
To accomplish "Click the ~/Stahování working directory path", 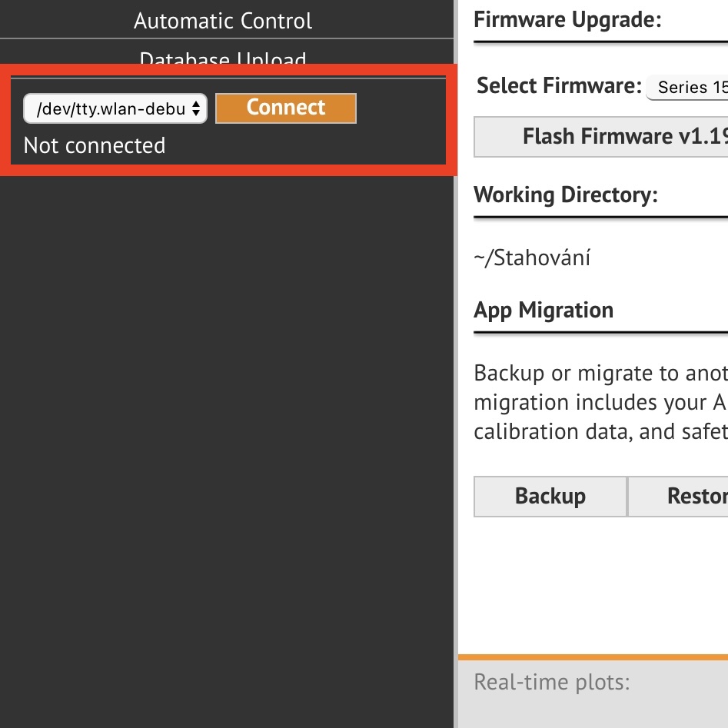I will pyautogui.click(x=532, y=258).
